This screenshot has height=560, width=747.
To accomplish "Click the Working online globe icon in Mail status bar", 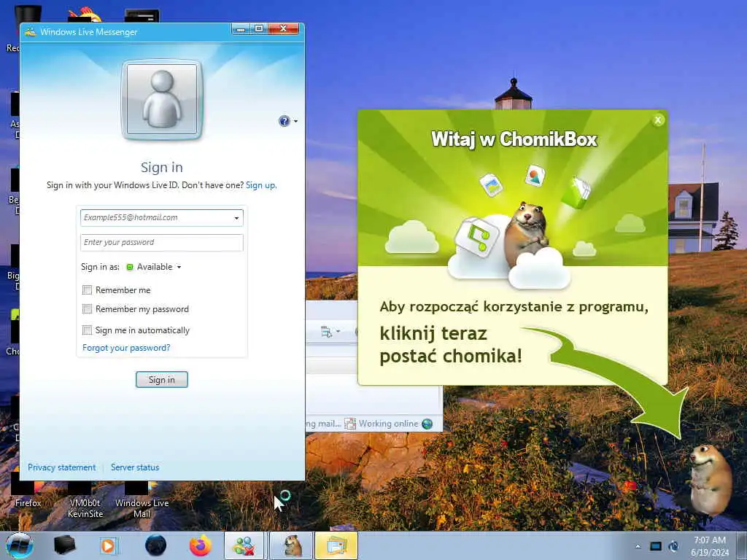I will pos(427,424).
